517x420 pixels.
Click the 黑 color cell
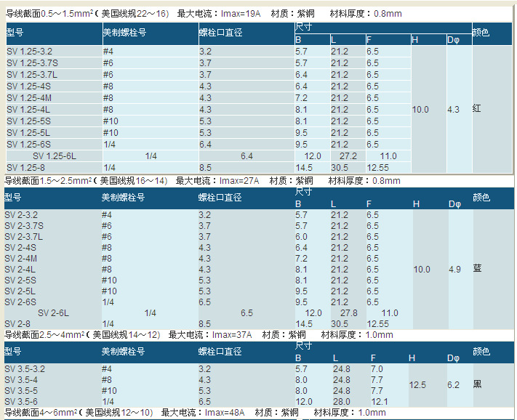477,384
